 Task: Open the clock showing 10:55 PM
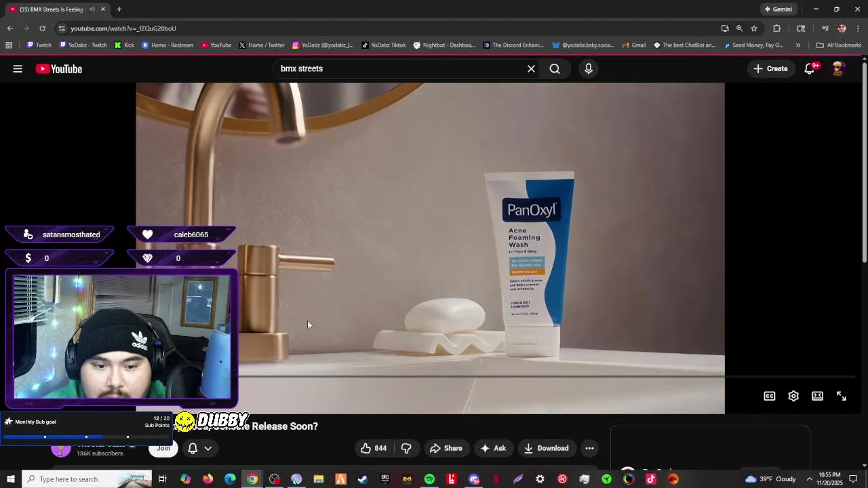coord(830,479)
